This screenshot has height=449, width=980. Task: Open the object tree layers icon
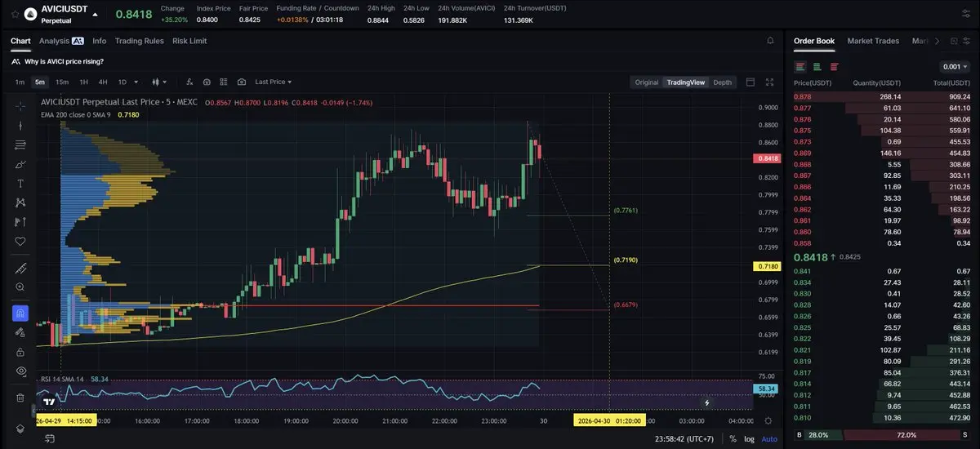(x=20, y=429)
